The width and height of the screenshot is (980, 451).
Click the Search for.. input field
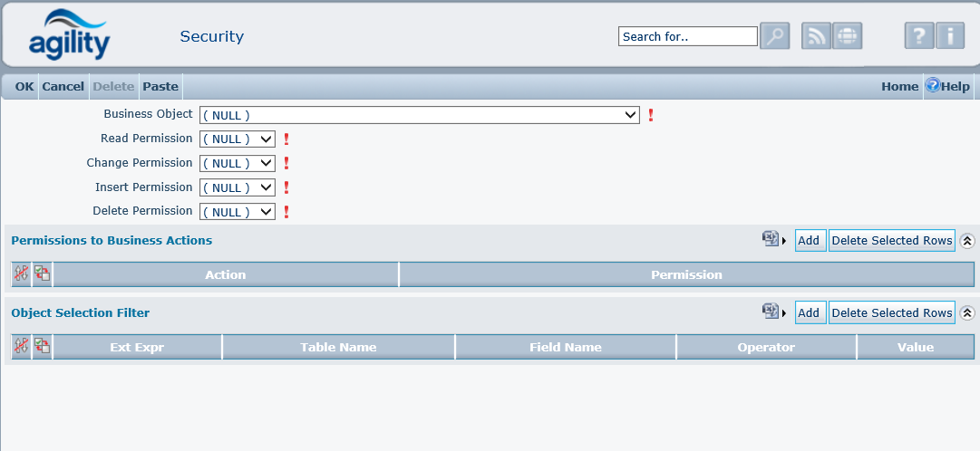click(x=687, y=36)
